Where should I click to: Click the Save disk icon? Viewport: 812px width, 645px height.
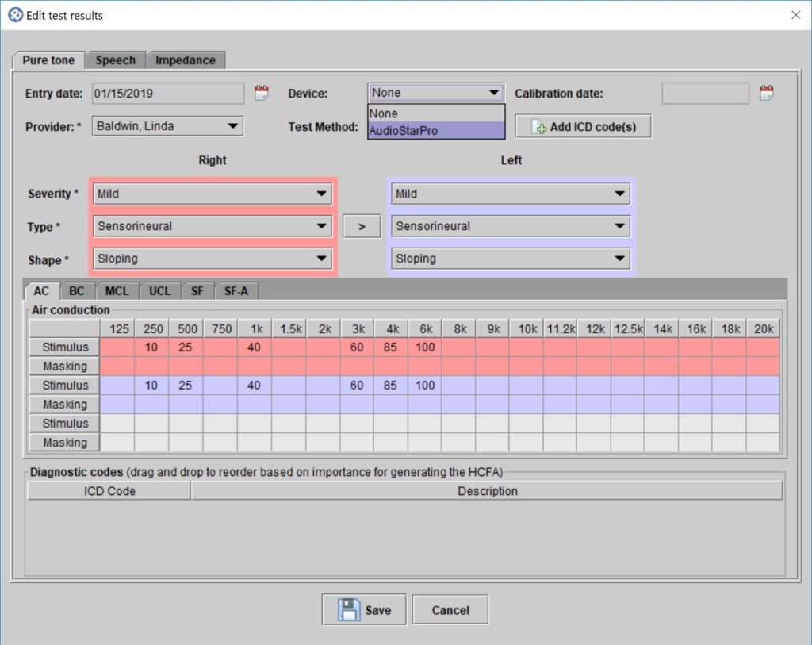tap(347, 609)
